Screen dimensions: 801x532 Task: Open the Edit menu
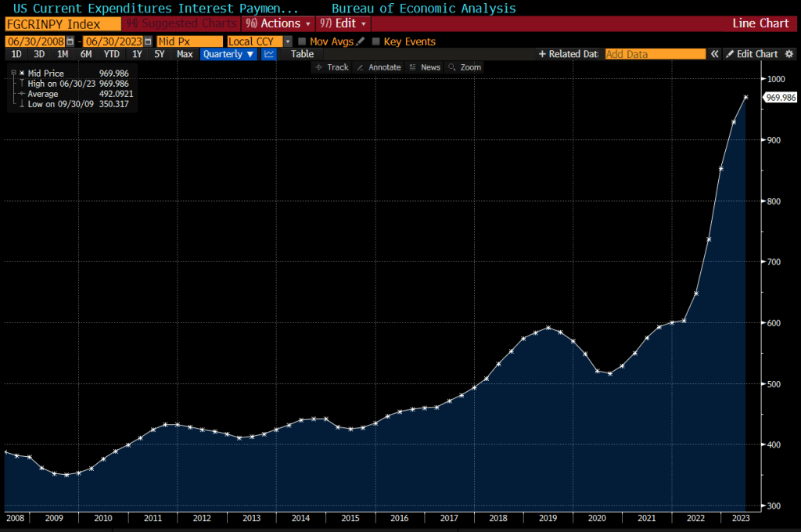point(343,23)
